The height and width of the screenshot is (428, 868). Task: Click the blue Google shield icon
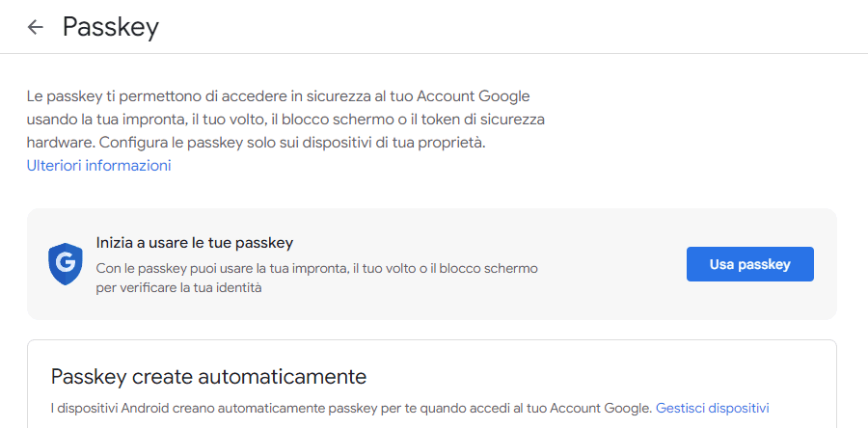pyautogui.click(x=66, y=264)
